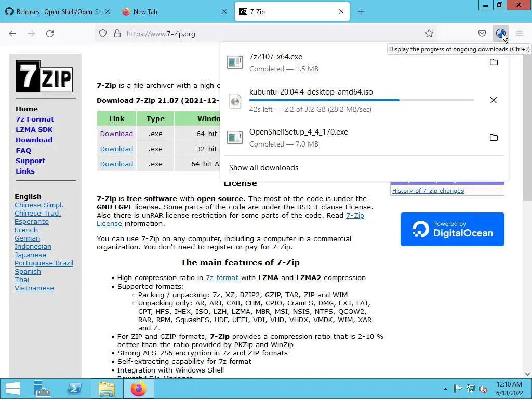The height and width of the screenshot is (399, 532).
Task: Open folder containing 7z2107-x64.exe
Action: click(x=494, y=62)
